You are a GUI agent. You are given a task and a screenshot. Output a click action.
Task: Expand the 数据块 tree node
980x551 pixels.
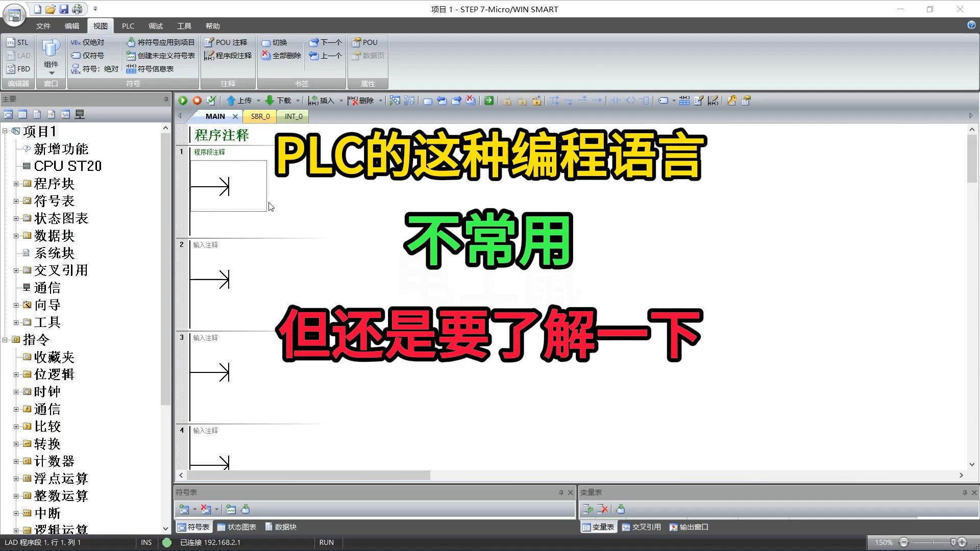tap(16, 236)
